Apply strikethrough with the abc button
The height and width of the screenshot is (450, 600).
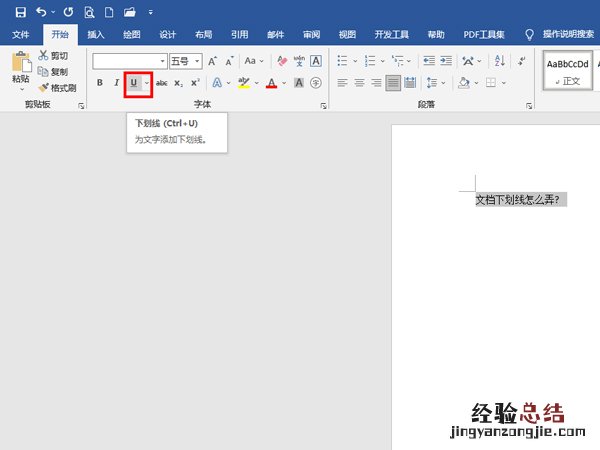coord(161,82)
